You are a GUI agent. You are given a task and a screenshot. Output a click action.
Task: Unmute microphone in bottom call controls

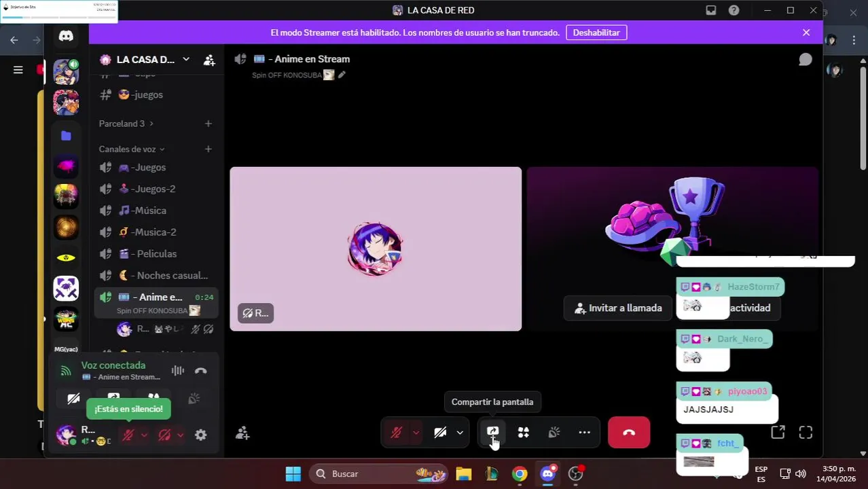click(397, 432)
